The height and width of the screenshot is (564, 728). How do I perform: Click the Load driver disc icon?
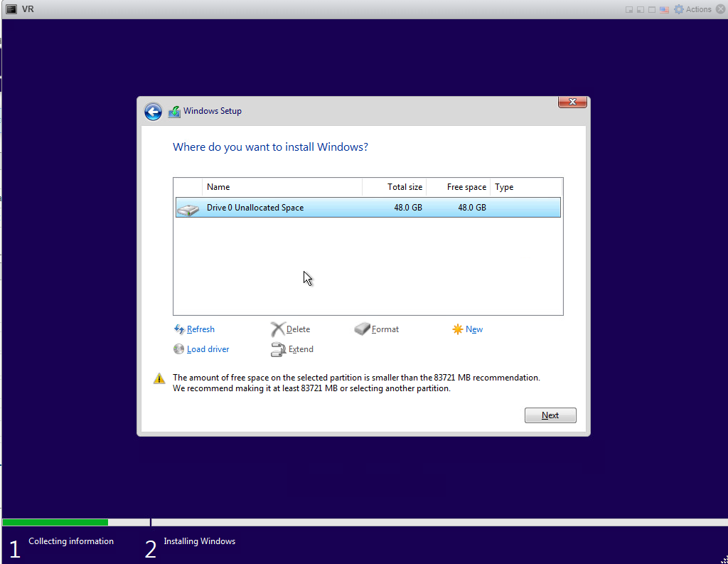coord(178,349)
